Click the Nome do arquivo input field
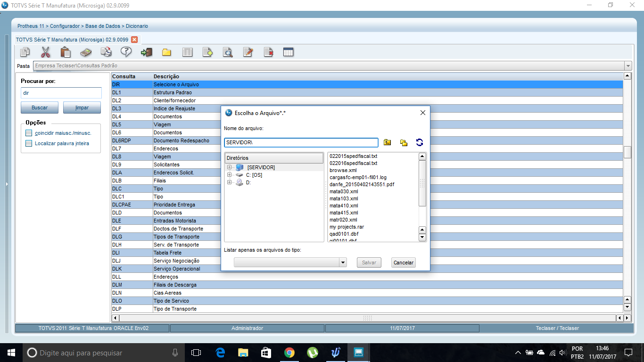The height and width of the screenshot is (362, 644). tap(301, 142)
